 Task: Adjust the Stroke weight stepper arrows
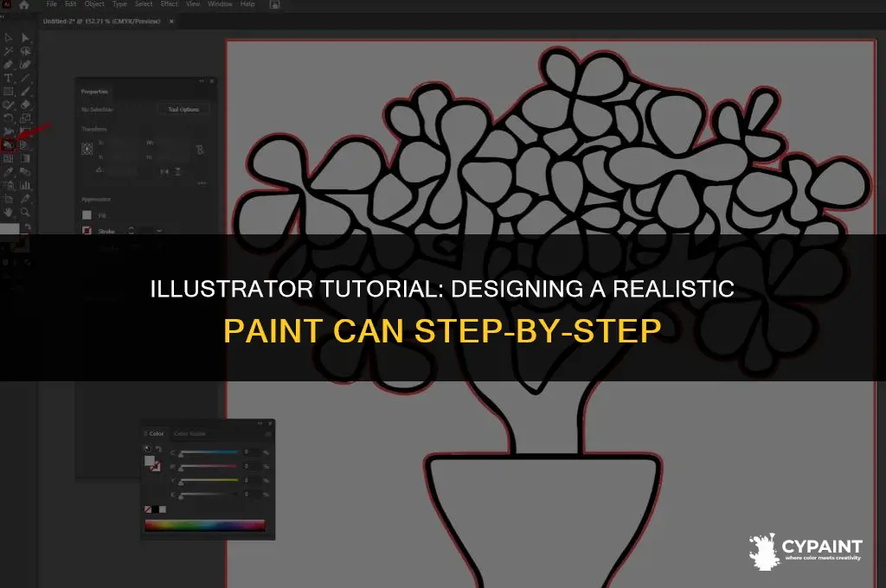132,231
